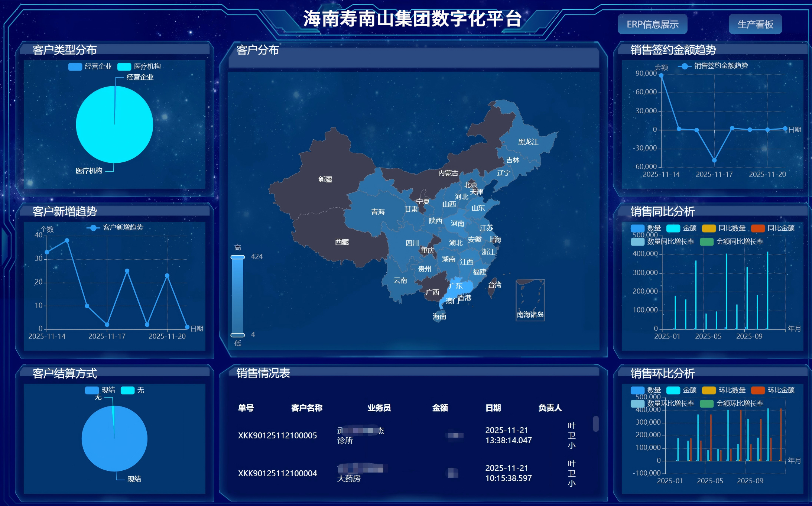
Task: Click 客户新增趋势 legend marker icon
Action: pos(93,228)
